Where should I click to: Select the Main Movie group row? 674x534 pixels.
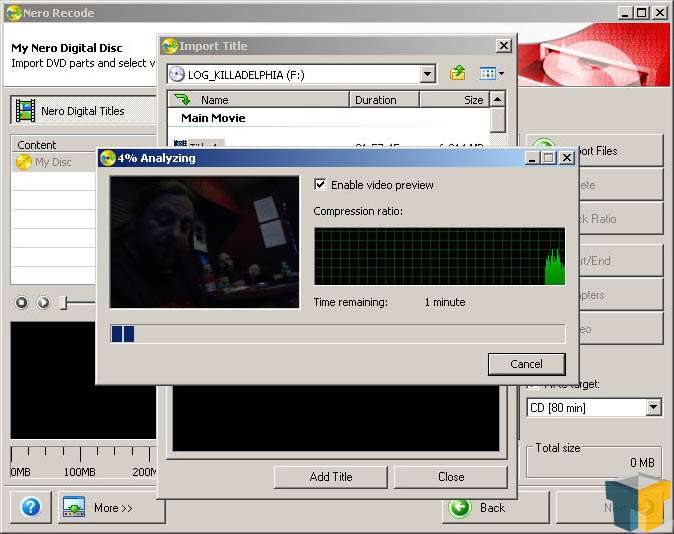tap(329, 118)
